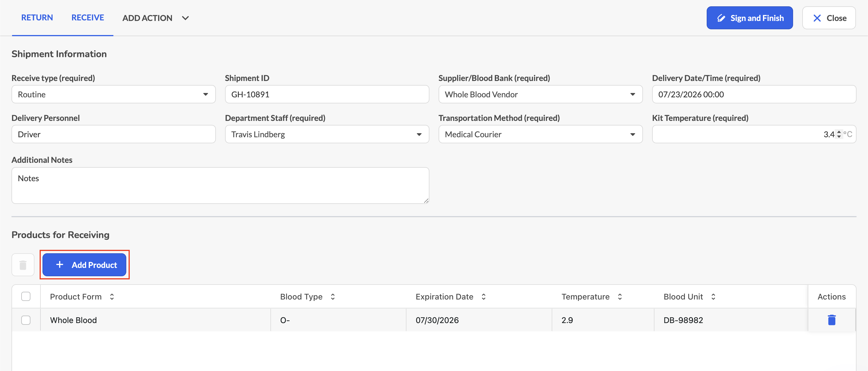Check the Whole Blood row checkbox
This screenshot has height=371, width=868.
click(x=26, y=320)
